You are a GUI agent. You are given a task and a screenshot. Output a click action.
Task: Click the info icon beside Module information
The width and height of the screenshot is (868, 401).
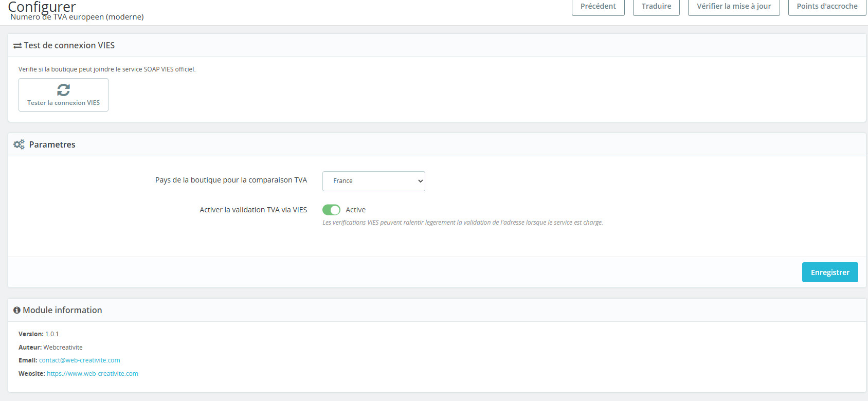coord(17,310)
